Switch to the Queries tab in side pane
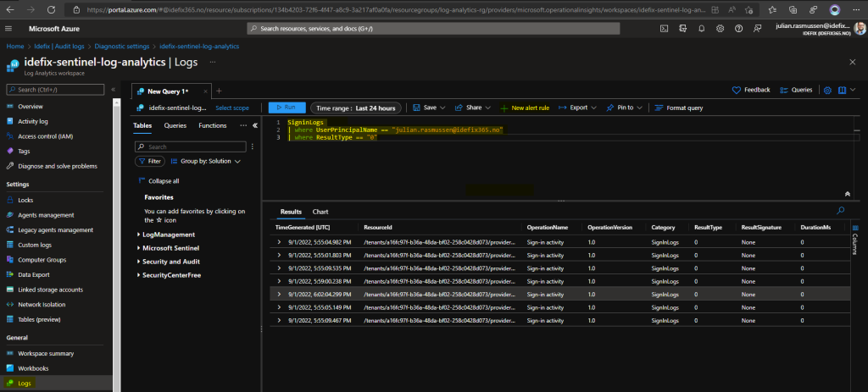The image size is (868, 392). (175, 125)
